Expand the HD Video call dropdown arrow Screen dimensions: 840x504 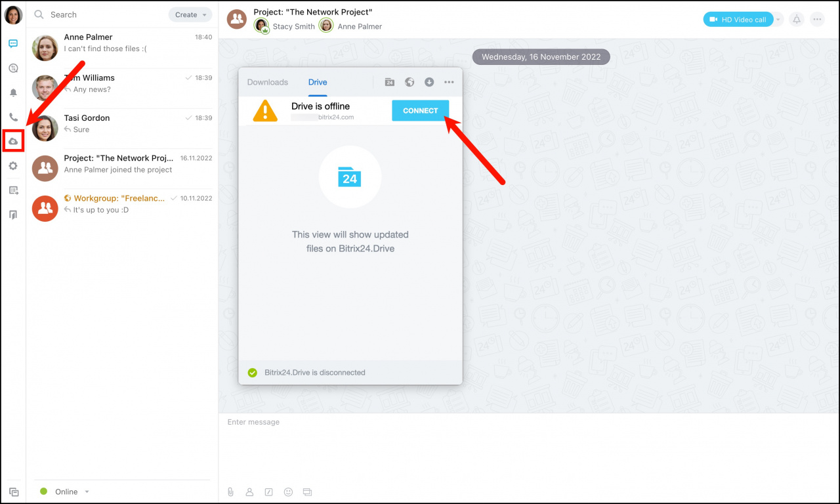(779, 19)
